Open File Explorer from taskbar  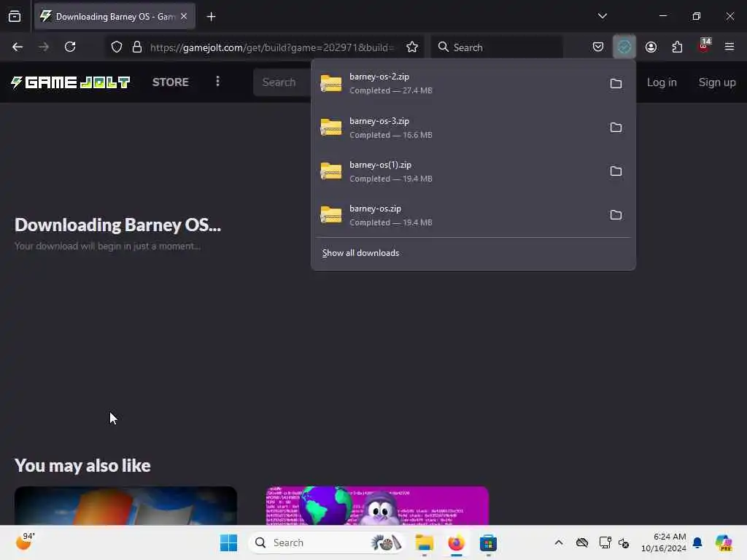point(424,542)
